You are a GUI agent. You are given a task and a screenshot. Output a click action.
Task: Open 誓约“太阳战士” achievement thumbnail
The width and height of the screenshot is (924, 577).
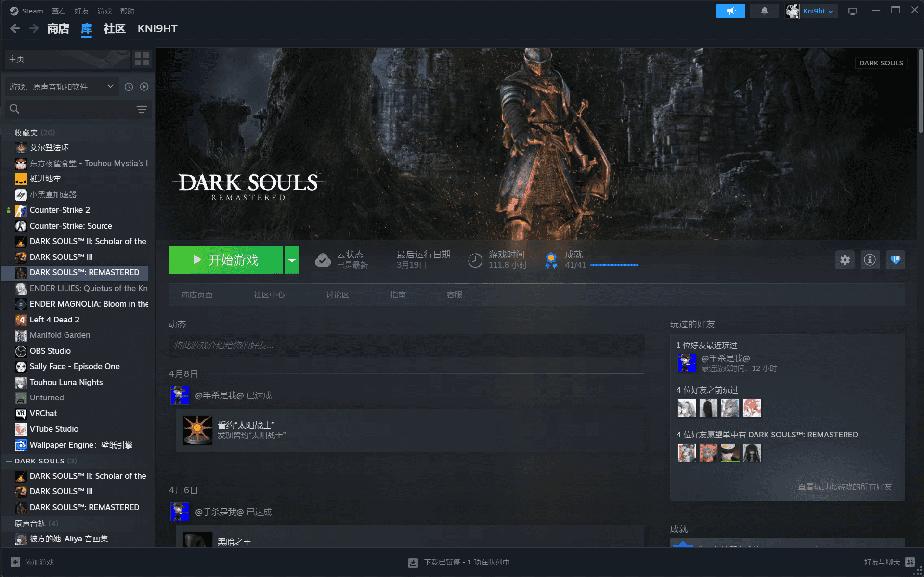(197, 430)
